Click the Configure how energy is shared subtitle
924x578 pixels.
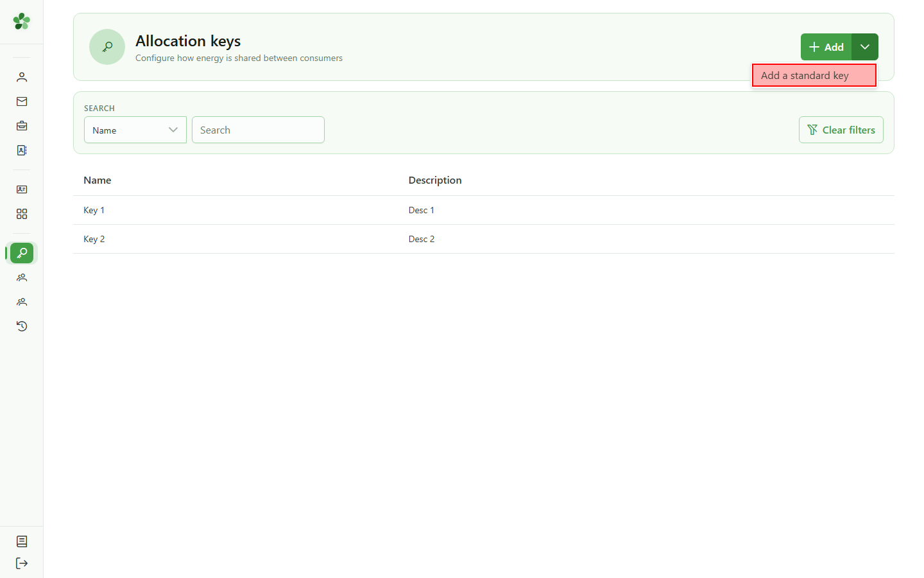pyautogui.click(x=239, y=58)
